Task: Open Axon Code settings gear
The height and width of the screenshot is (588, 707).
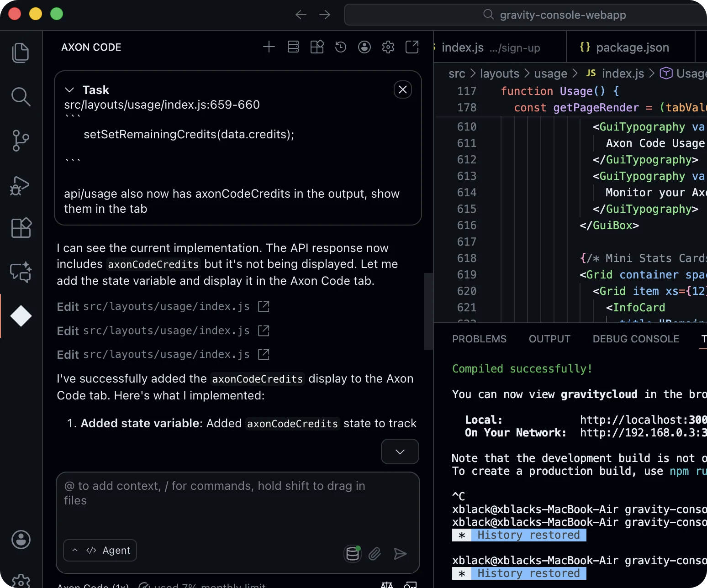Action: 388,47
